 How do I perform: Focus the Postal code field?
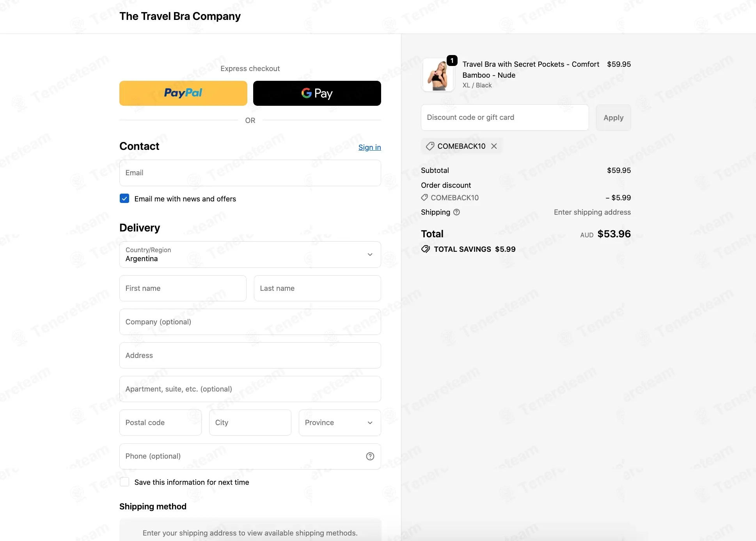(x=160, y=423)
